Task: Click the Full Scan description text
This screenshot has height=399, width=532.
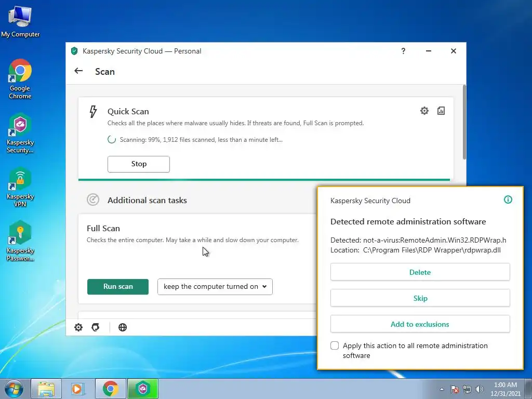Action: (x=193, y=240)
